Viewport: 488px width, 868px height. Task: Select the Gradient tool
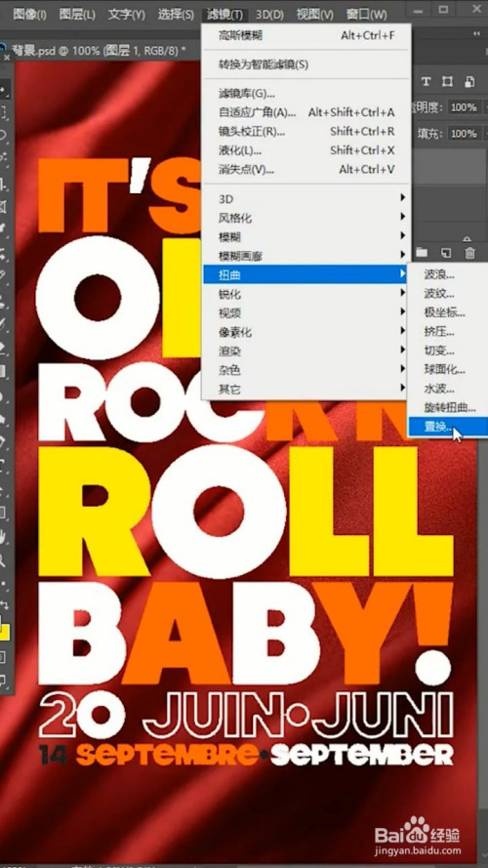(x=3, y=371)
